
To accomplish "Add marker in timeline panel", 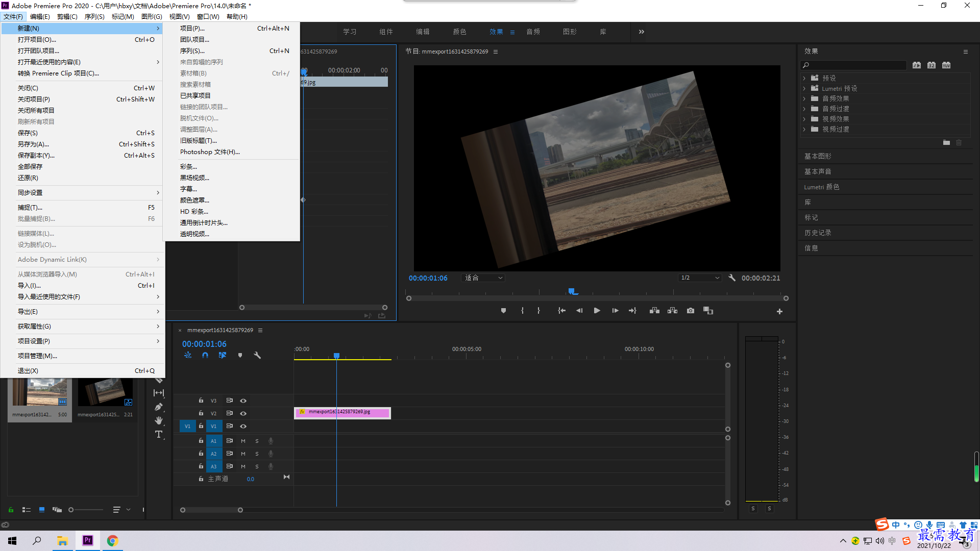I will (x=240, y=355).
